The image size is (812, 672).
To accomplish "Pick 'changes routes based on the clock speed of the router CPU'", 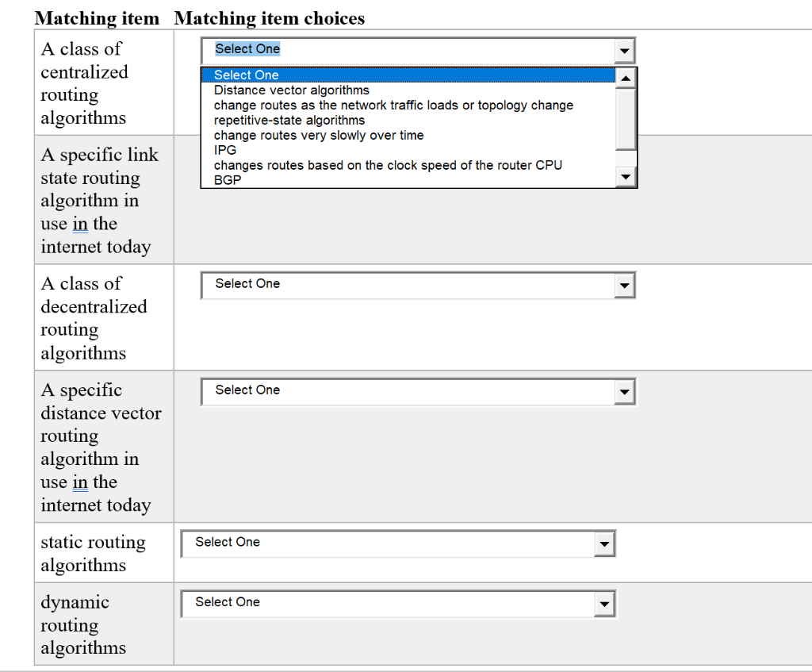I will coord(408,165).
